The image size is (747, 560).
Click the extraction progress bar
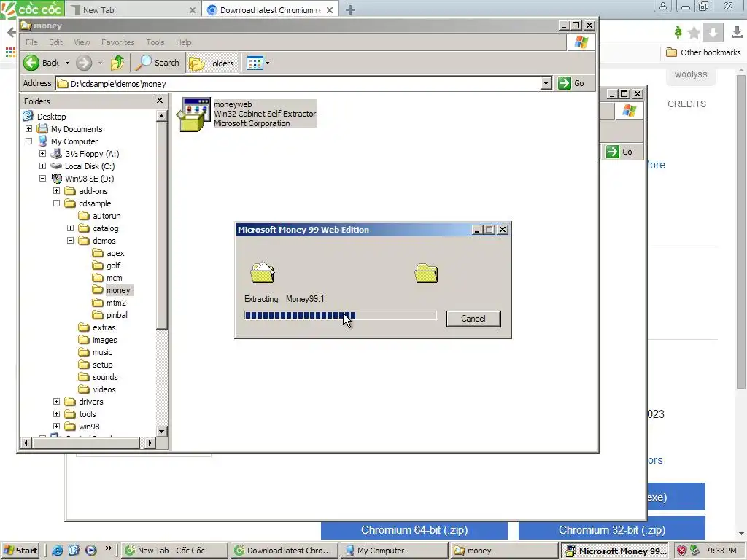(340, 315)
